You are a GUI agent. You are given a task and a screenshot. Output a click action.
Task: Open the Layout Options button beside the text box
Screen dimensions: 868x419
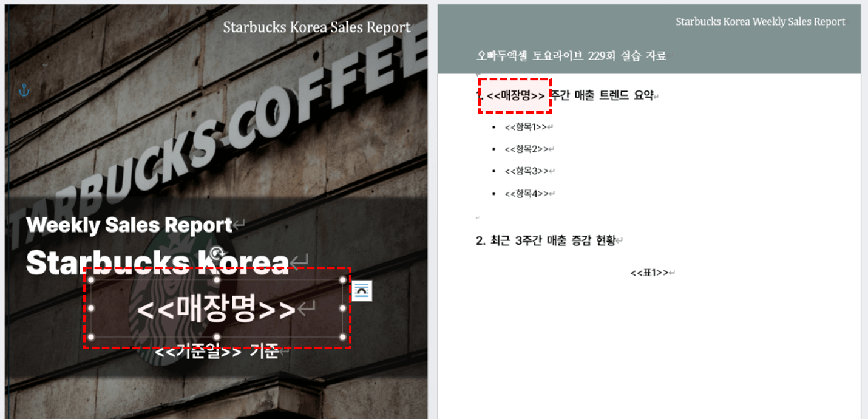click(362, 291)
